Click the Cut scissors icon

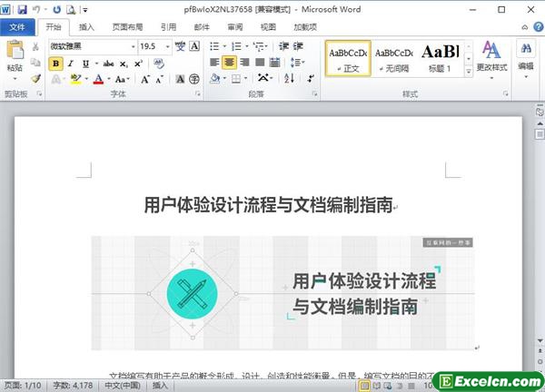click(x=35, y=46)
